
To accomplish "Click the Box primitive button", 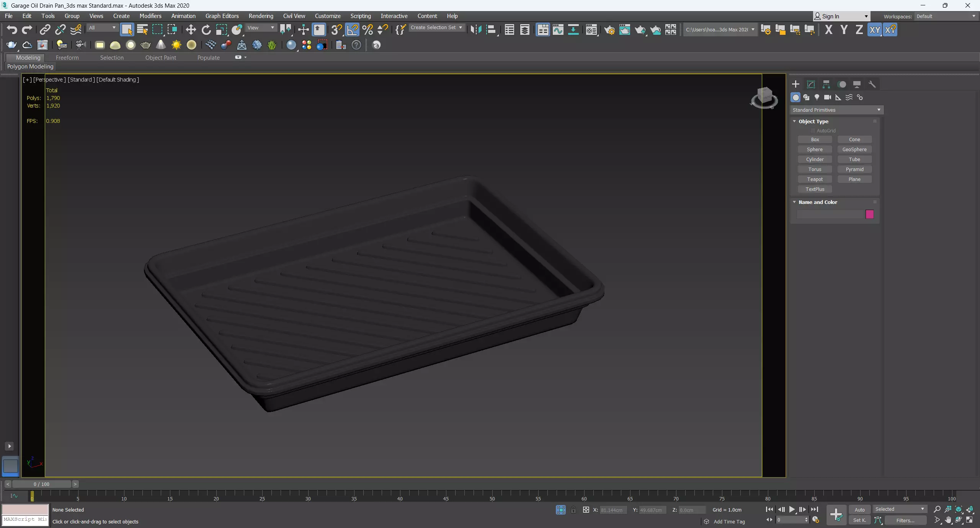I will pos(815,140).
